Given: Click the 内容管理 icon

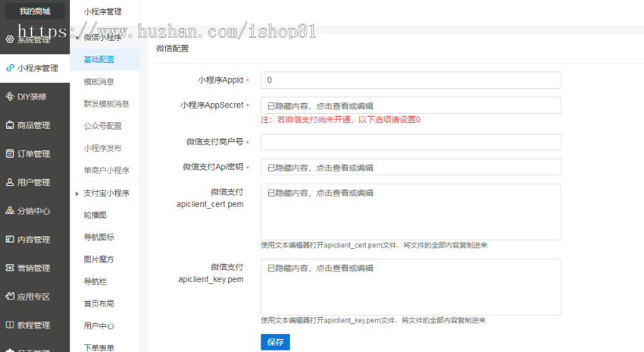Looking at the screenshot, I should [x=10, y=239].
